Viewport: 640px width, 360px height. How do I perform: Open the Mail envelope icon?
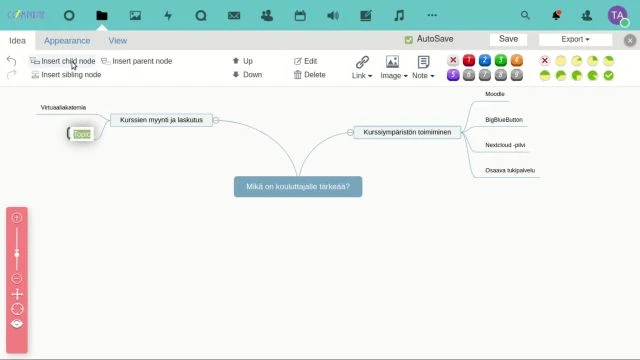pos(234,16)
